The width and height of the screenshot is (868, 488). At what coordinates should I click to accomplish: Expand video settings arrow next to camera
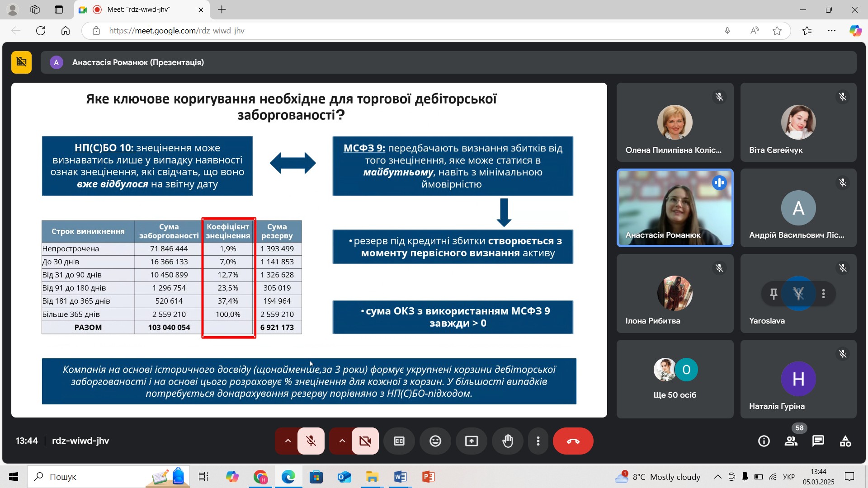pos(342,441)
